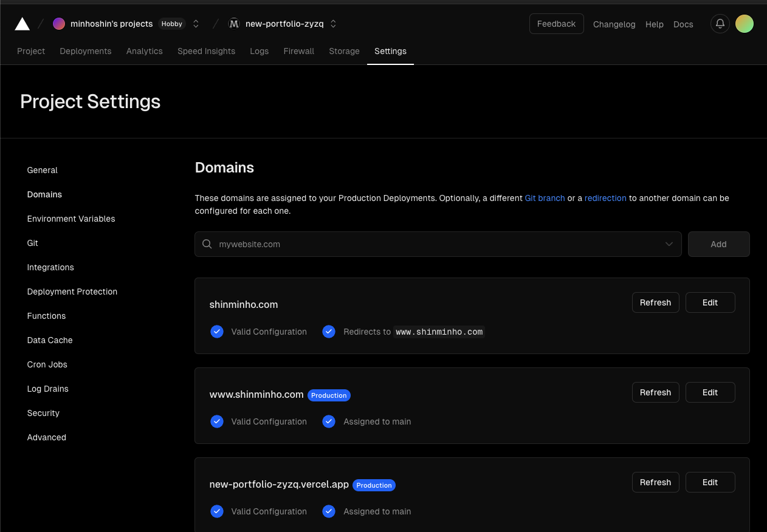The height and width of the screenshot is (532, 767).
Task: Open the Speed Insights tab
Action: [x=207, y=51]
